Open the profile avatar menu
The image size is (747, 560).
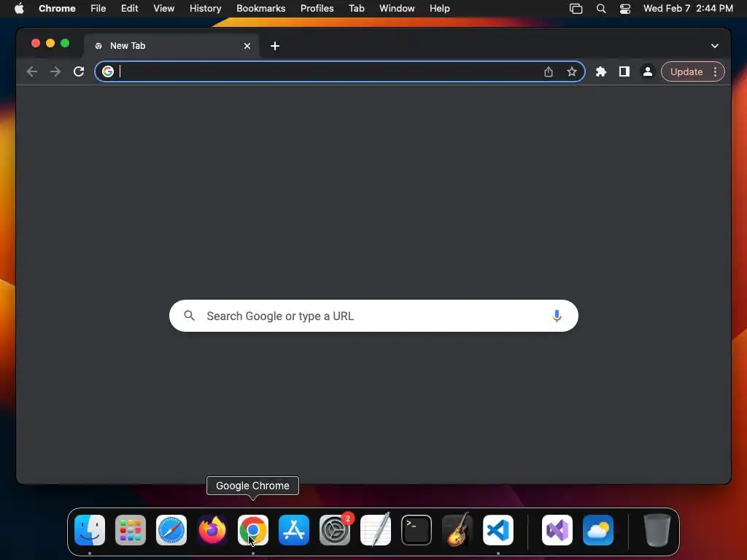pos(648,71)
